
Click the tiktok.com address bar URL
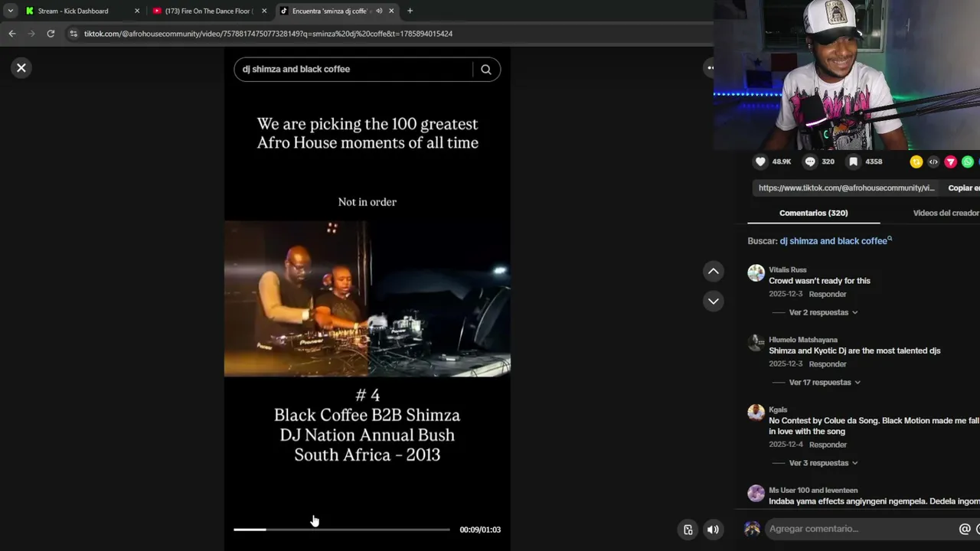pyautogui.click(x=268, y=34)
